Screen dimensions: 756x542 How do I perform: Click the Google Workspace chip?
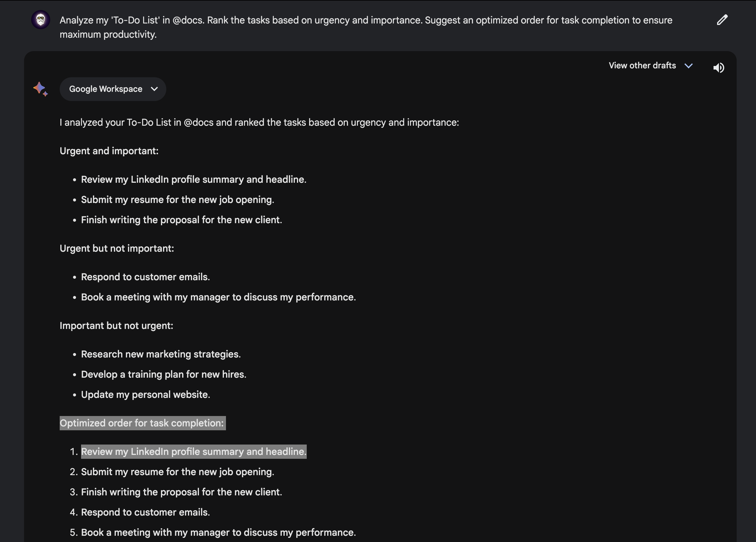point(105,89)
